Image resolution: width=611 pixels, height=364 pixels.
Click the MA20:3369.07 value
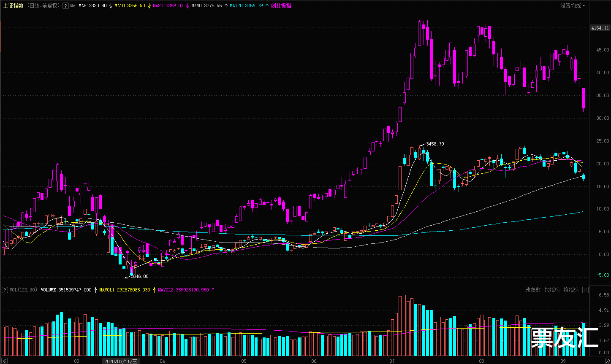point(168,6)
